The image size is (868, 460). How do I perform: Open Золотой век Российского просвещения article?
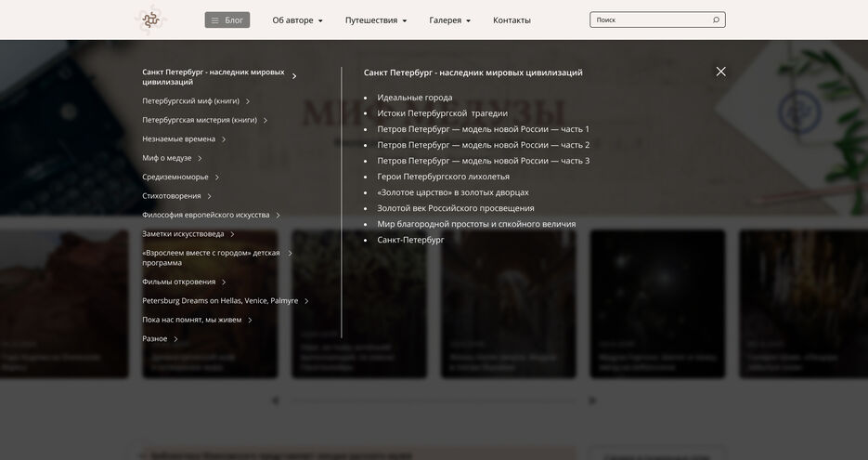point(456,208)
